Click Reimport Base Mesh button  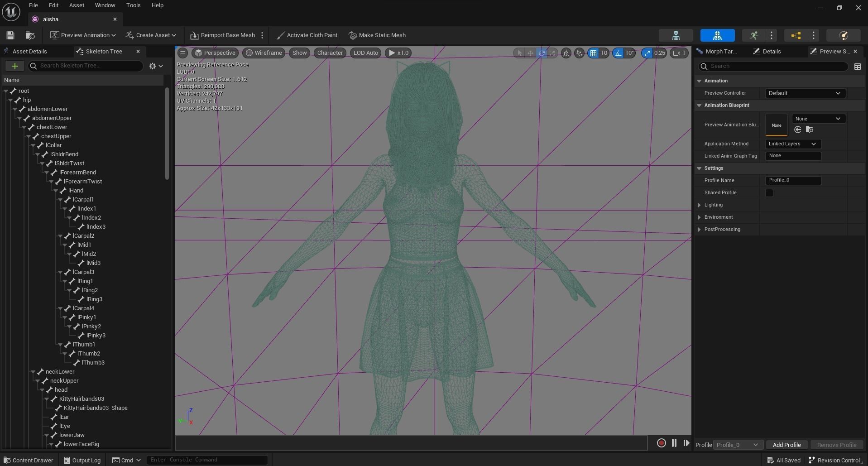tap(223, 35)
